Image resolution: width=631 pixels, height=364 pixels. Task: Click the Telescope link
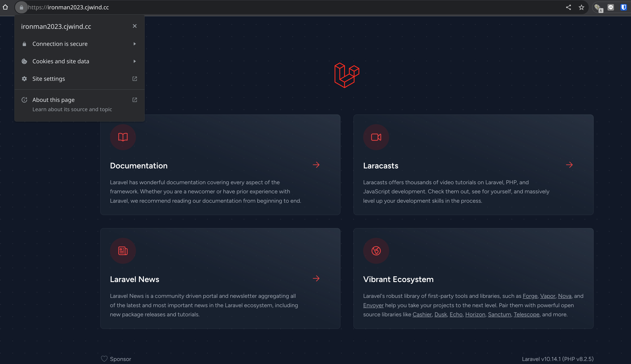[x=526, y=314]
